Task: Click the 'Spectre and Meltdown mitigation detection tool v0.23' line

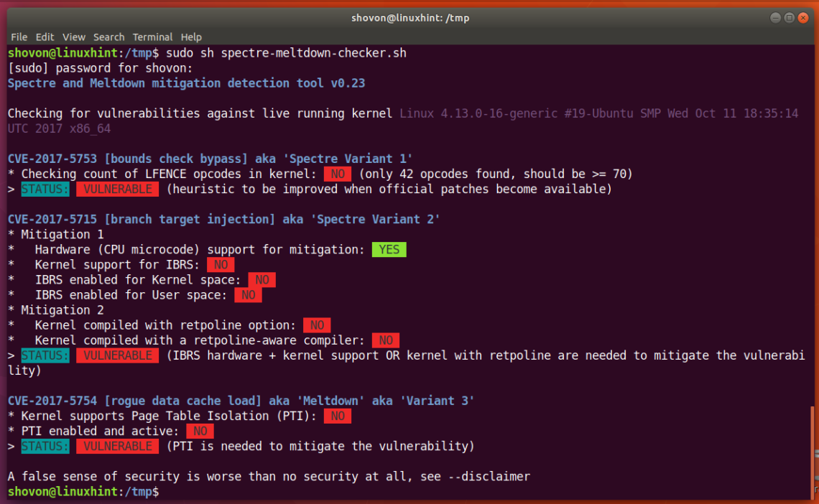Action: tap(186, 83)
